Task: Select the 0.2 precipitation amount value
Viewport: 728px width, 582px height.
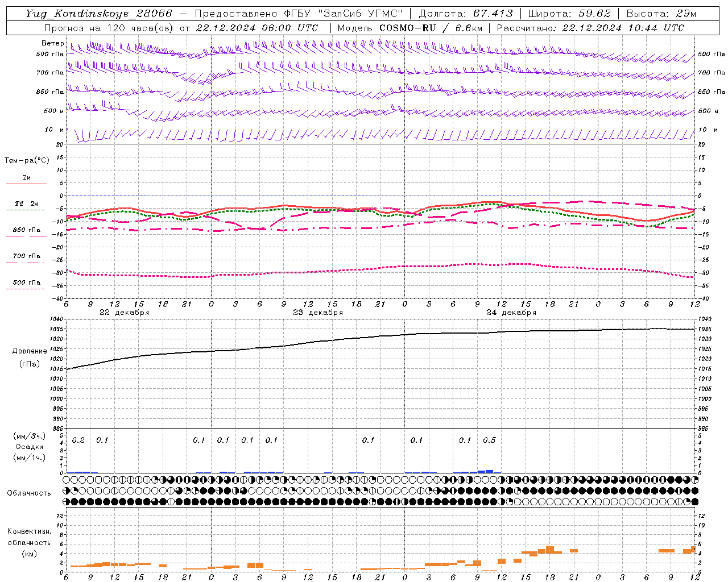Action: (78, 440)
